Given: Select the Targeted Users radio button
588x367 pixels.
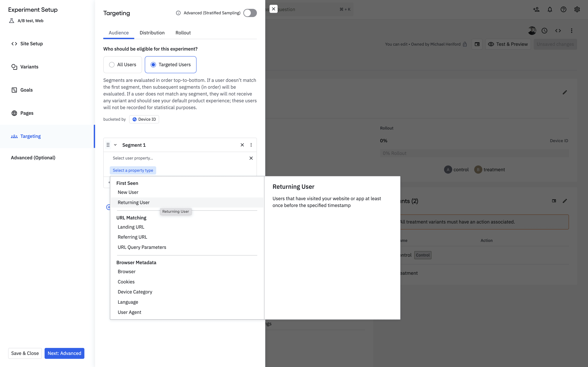Looking at the screenshot, I should click(153, 65).
